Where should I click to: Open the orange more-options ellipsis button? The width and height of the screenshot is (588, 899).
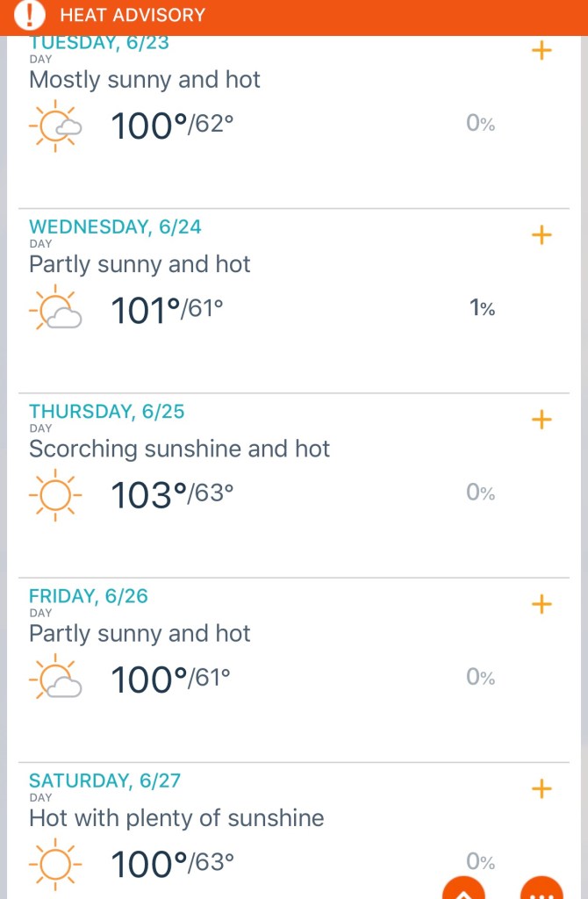pos(541,888)
